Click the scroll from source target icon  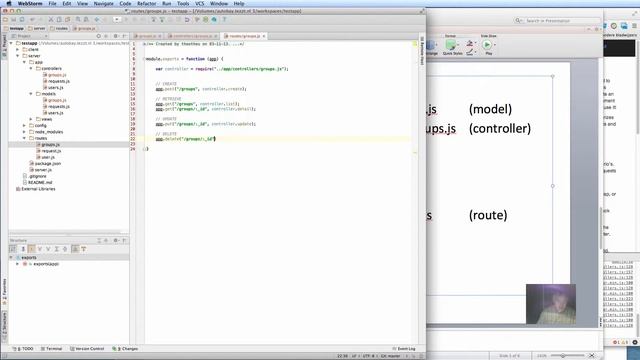click(98, 36)
